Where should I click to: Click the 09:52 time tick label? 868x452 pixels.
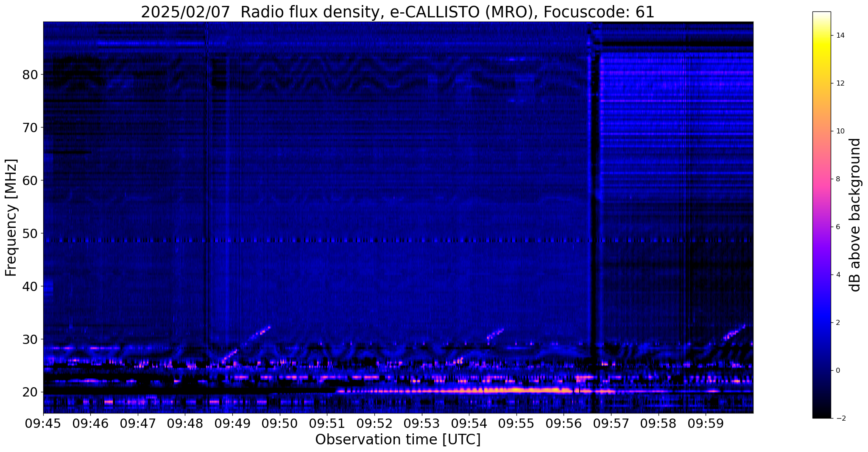pyautogui.click(x=374, y=423)
